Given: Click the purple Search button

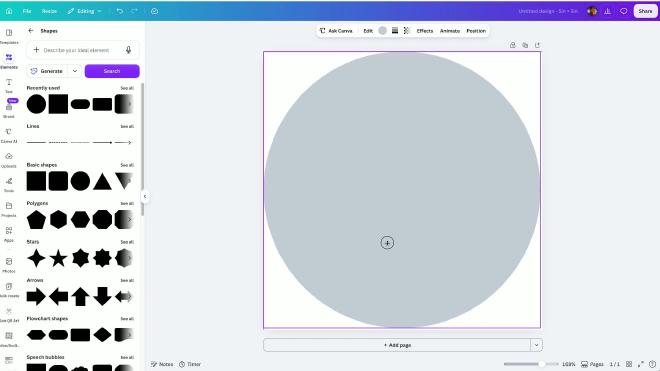Looking at the screenshot, I should pos(112,71).
